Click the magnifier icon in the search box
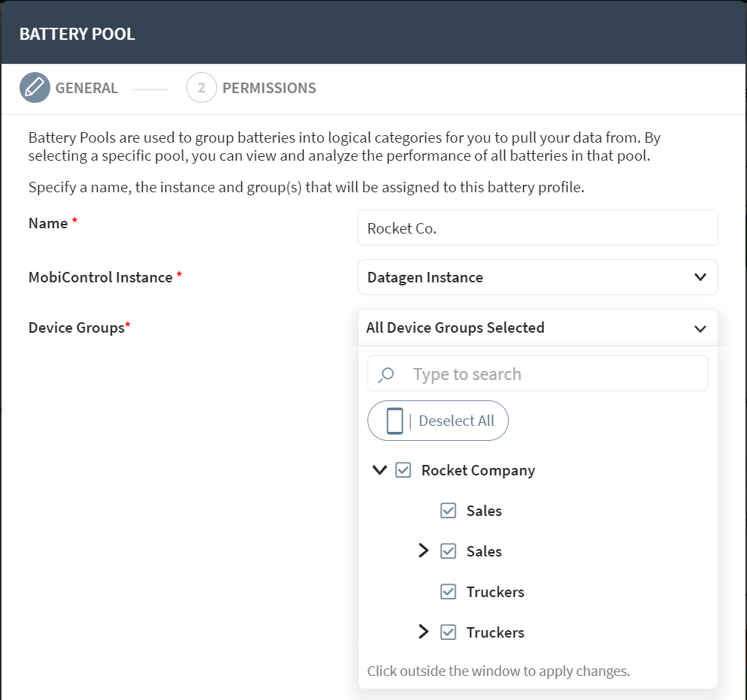747x700 pixels. click(x=386, y=374)
